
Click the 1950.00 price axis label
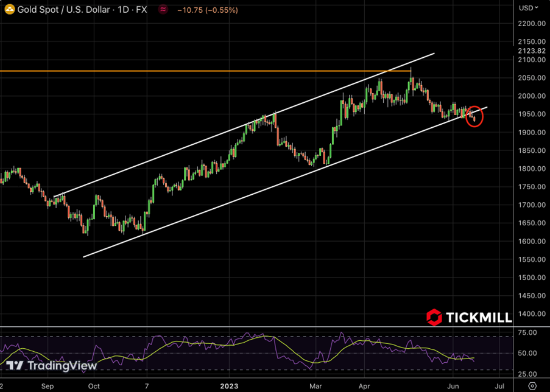click(532, 114)
